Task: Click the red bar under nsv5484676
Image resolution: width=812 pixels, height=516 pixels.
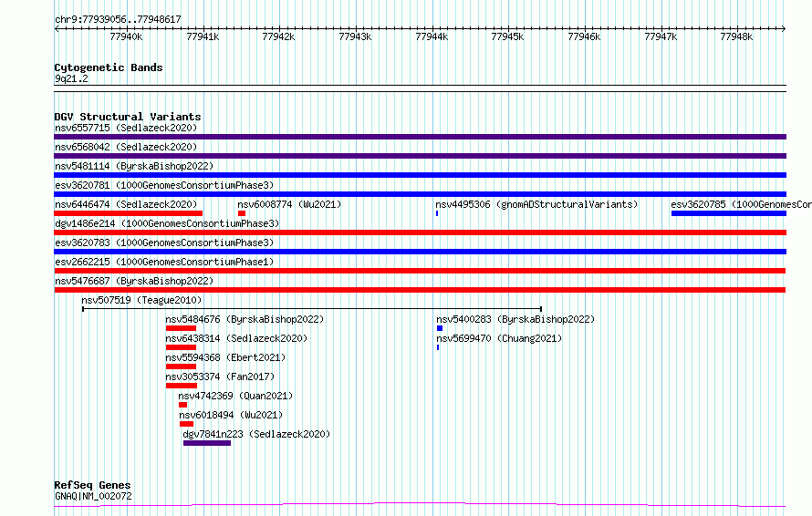Action: coord(181,328)
